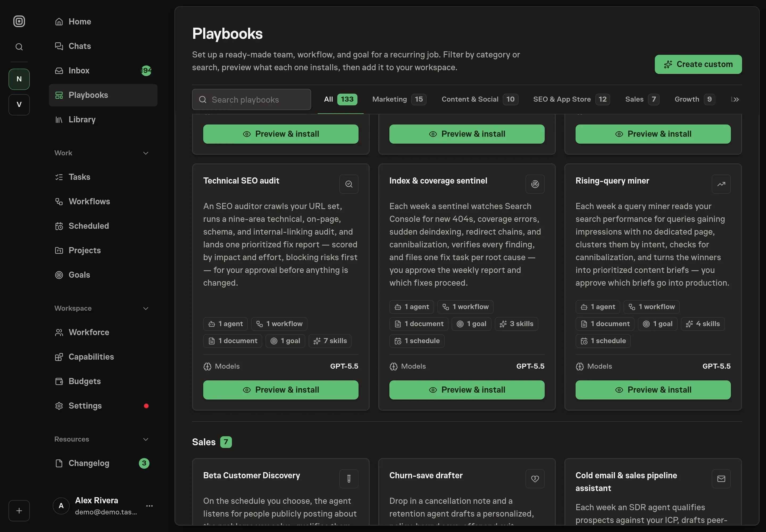Open Workflows page

pyautogui.click(x=103, y=201)
